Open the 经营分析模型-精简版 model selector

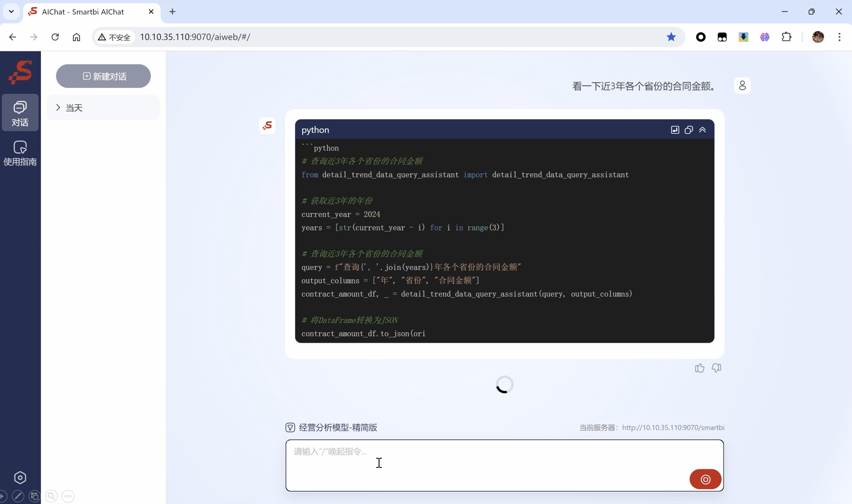(x=332, y=428)
